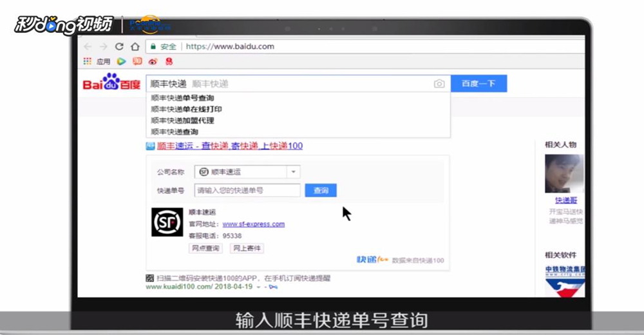Click icon beside 顺丰速运 result title
This screenshot has width=644, height=335.
150,146
